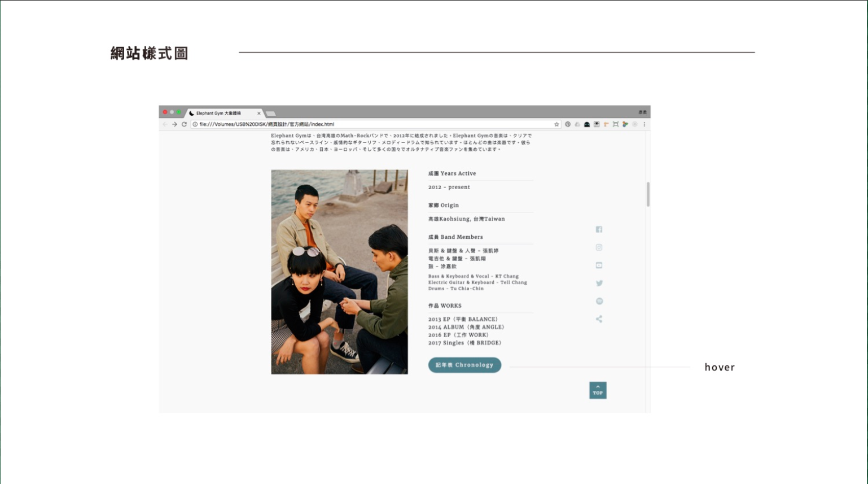Reload the page with the refresh icon

[x=184, y=124]
